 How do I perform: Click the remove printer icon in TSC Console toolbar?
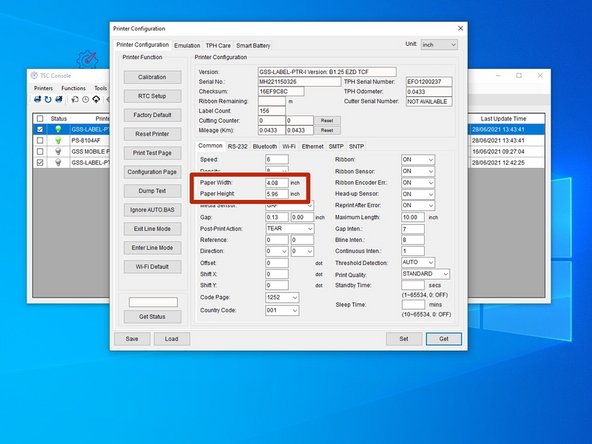59,99
